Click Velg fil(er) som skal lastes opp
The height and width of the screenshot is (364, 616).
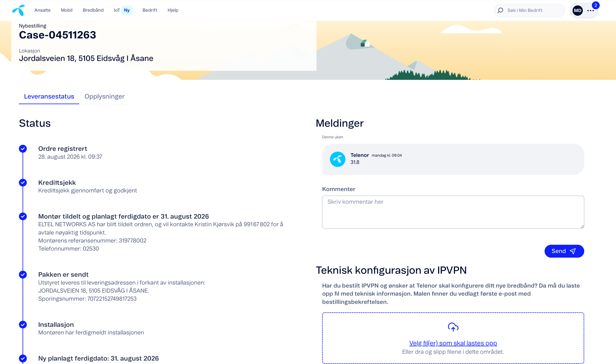point(453,343)
